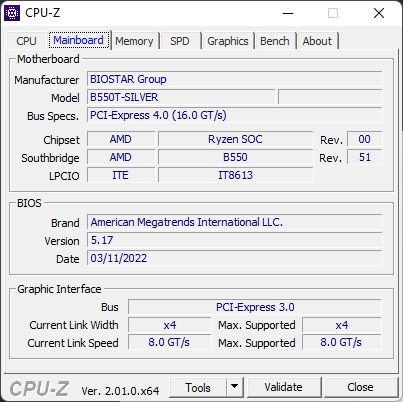Click the CPU-Z app icon in title bar
The image size is (403, 402).
pos(12,13)
